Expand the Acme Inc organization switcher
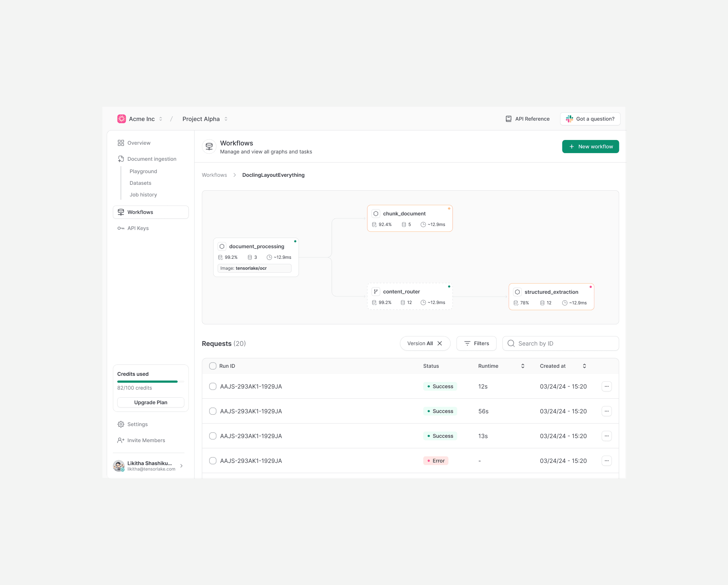The image size is (728, 585). pyautogui.click(x=160, y=119)
